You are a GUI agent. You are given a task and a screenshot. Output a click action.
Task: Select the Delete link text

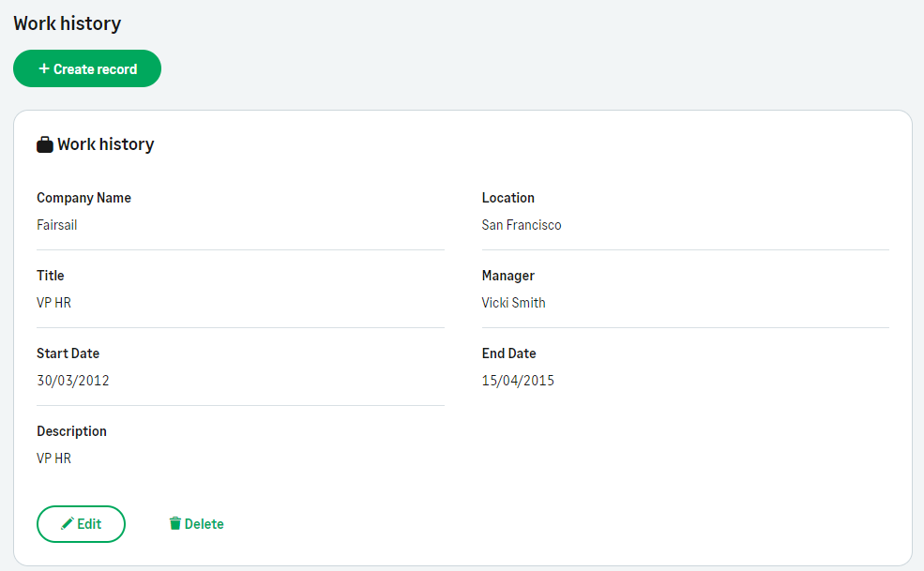204,524
